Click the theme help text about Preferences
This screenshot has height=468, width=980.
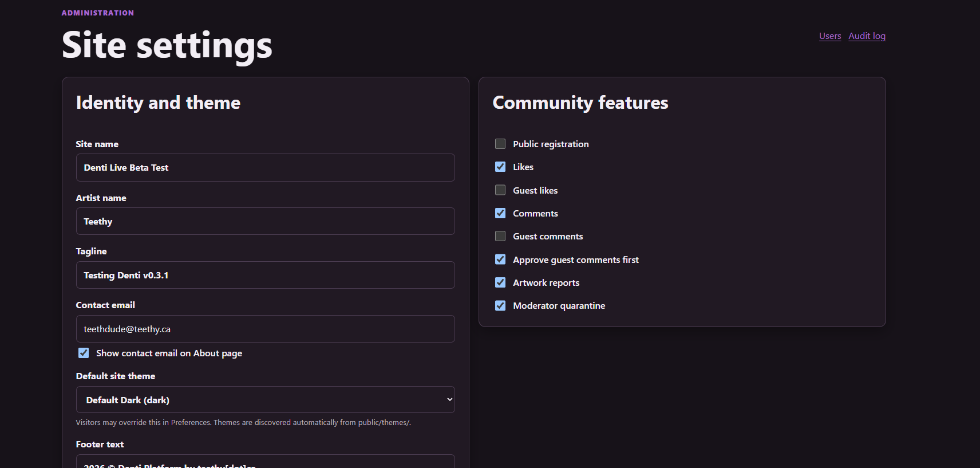243,423
